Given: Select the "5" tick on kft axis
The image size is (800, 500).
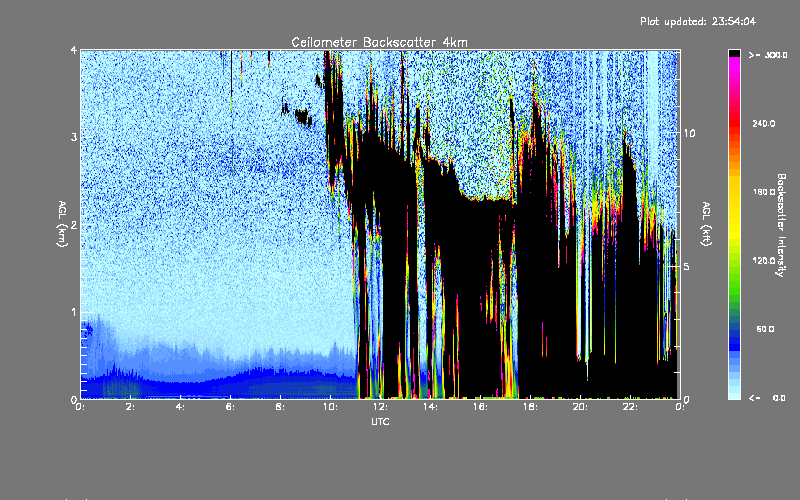Looking at the screenshot, I should click(687, 267).
